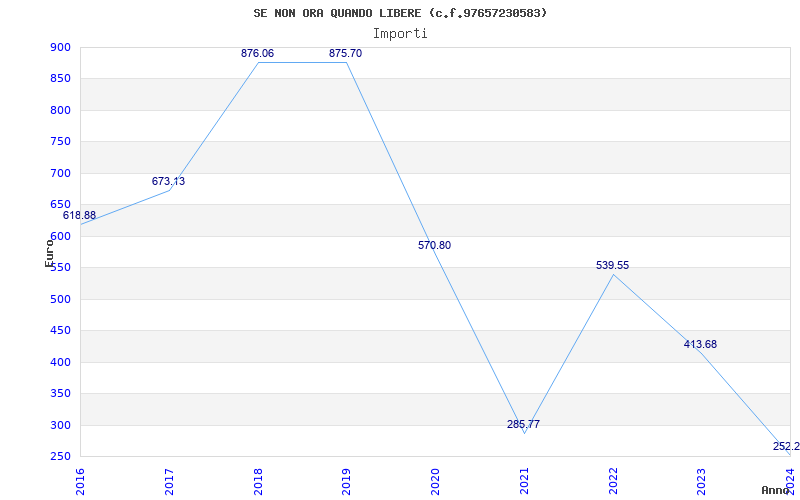The image size is (800, 500).
Task: Click the 618.88 data label
Action: 80,215
